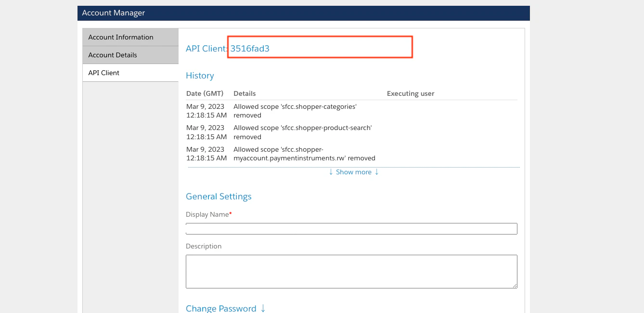Click the General Settings heading
The height and width of the screenshot is (313, 644).
coord(219,196)
